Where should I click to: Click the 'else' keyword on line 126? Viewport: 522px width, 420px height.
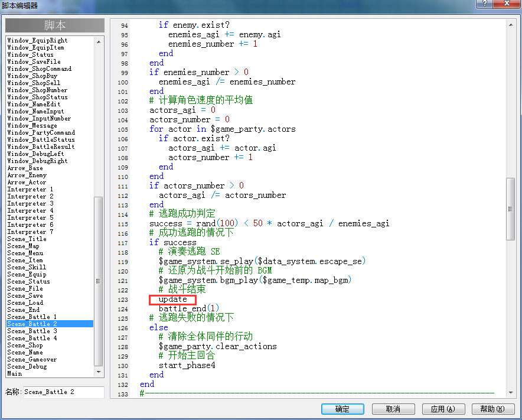click(x=158, y=328)
